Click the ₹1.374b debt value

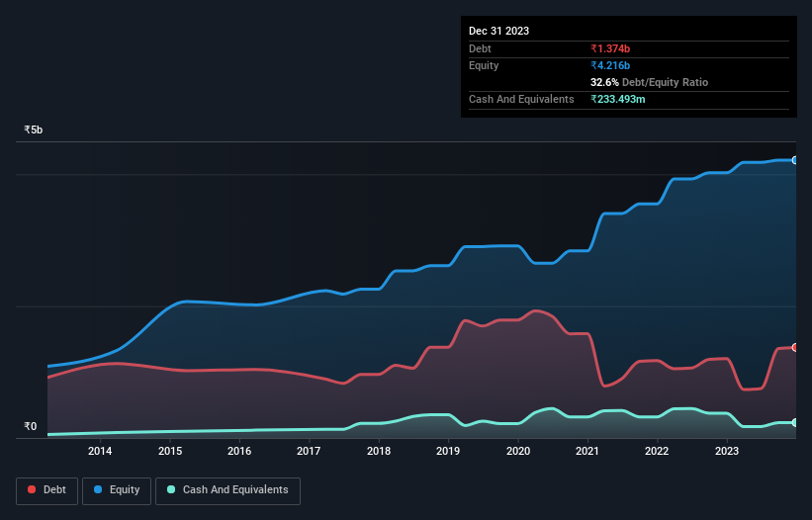[610, 48]
